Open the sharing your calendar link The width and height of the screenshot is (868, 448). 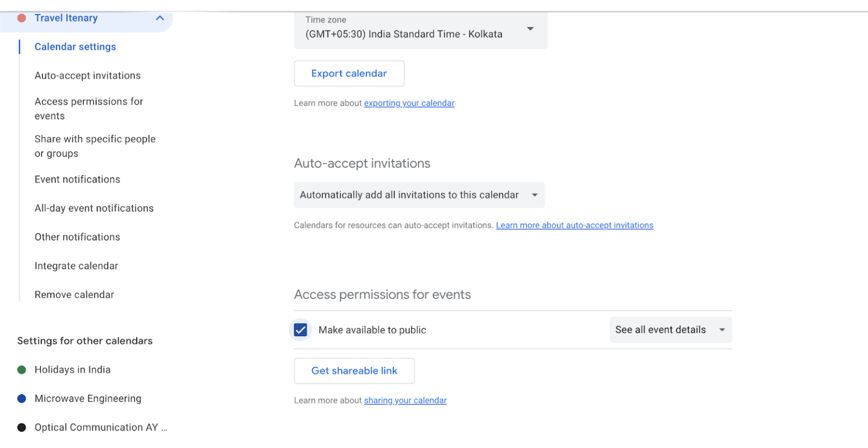pos(405,400)
